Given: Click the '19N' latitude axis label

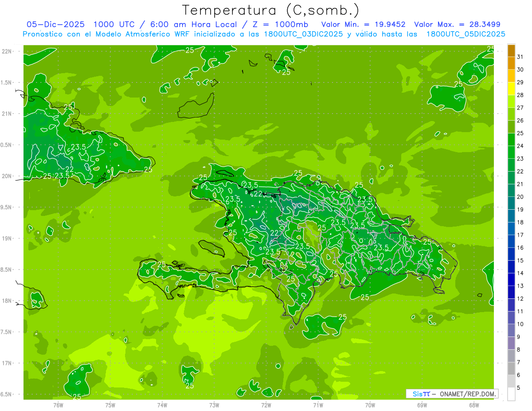Looking at the screenshot, I should 7,239.
